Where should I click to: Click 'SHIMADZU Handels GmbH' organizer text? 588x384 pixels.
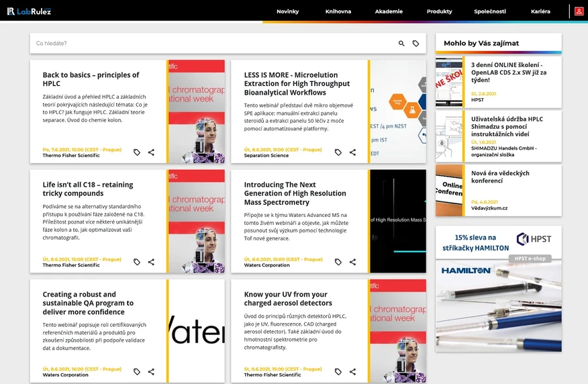coord(503,151)
